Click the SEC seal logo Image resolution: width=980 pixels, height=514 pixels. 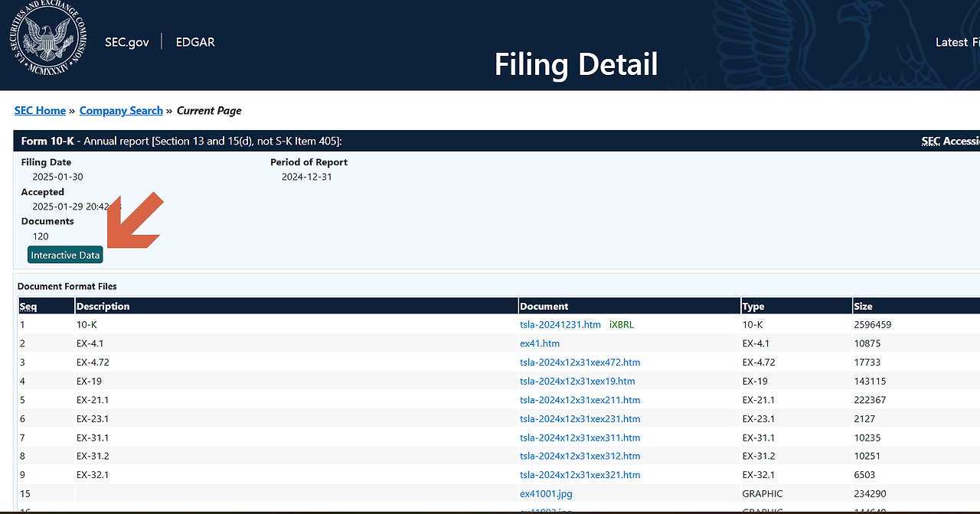coord(48,37)
